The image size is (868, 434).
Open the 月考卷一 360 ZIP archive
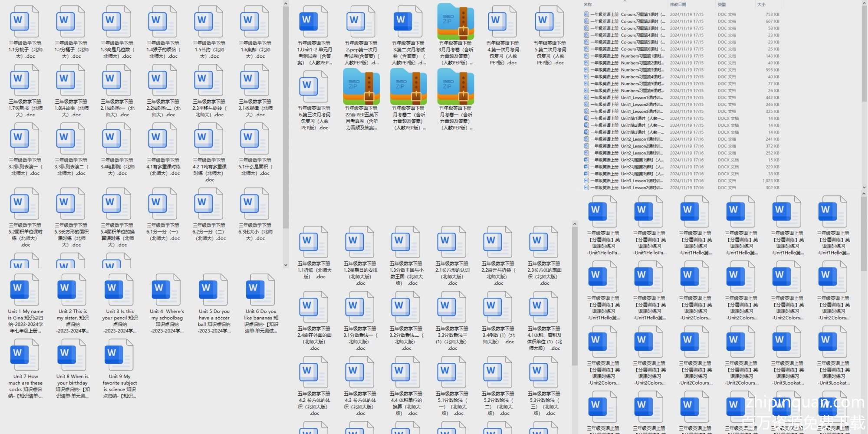coord(455,87)
